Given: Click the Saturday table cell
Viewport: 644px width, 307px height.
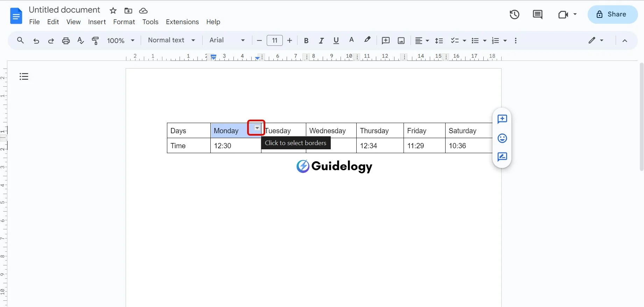Looking at the screenshot, I should click(x=469, y=130).
